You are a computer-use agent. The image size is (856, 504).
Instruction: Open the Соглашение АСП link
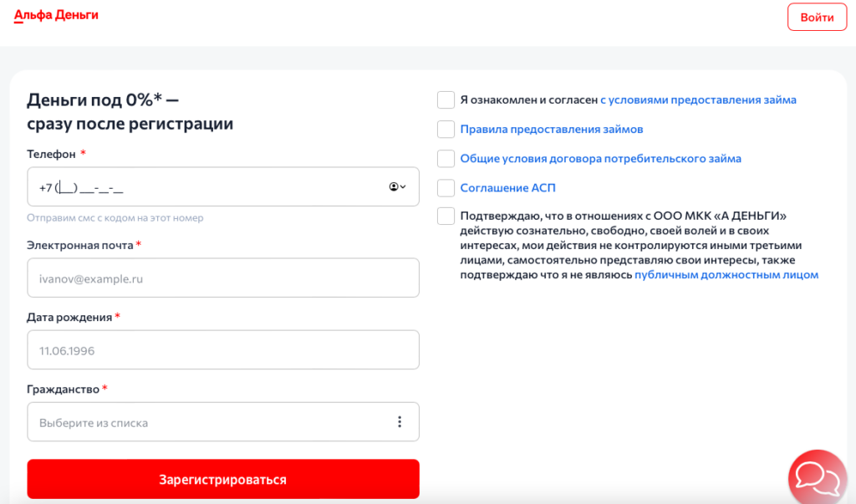[x=508, y=187]
